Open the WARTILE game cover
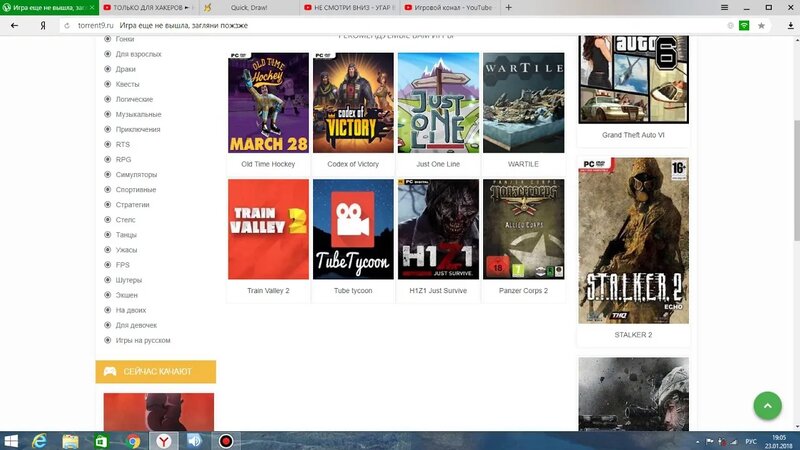800x450 pixels. tap(523, 103)
